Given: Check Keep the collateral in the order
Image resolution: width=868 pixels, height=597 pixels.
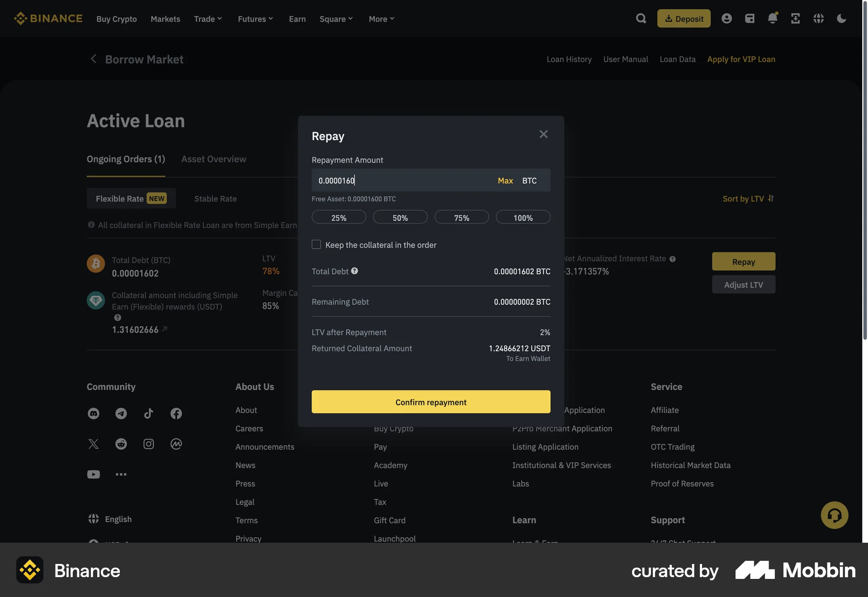Looking at the screenshot, I should point(316,244).
